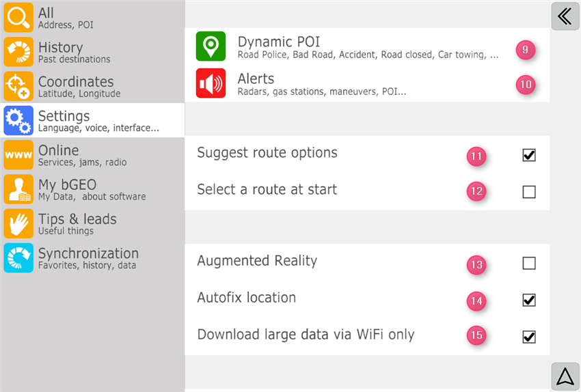
Task: Click the My bGEO person icon
Action: (x=18, y=189)
